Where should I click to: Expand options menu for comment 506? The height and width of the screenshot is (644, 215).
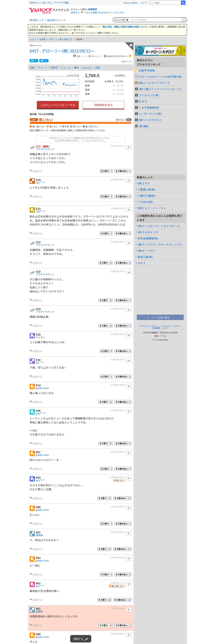pos(129,411)
